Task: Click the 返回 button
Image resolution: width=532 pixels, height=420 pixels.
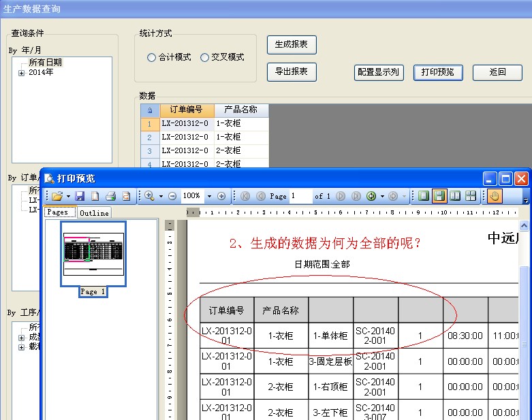Action: point(497,73)
